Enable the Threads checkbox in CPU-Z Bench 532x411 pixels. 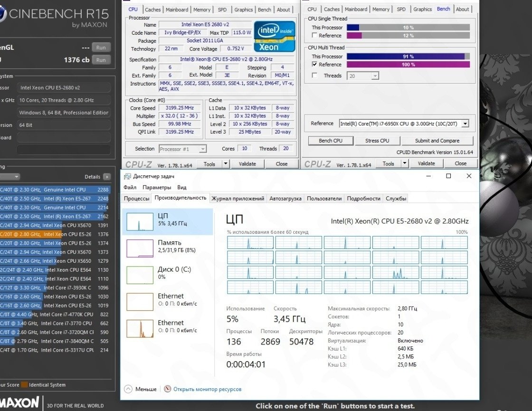pos(314,76)
